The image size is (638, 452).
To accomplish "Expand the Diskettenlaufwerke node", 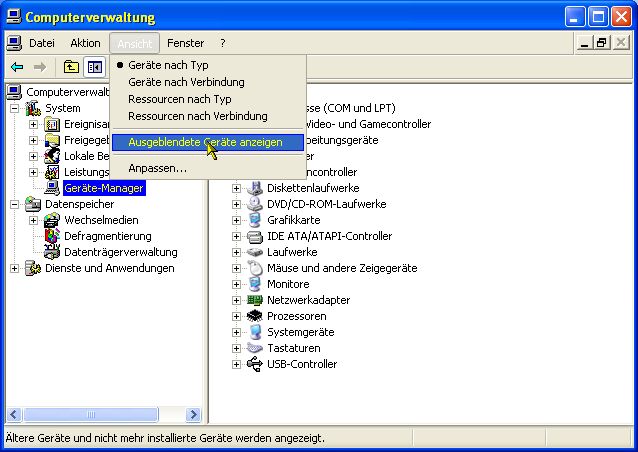I will (x=236, y=188).
